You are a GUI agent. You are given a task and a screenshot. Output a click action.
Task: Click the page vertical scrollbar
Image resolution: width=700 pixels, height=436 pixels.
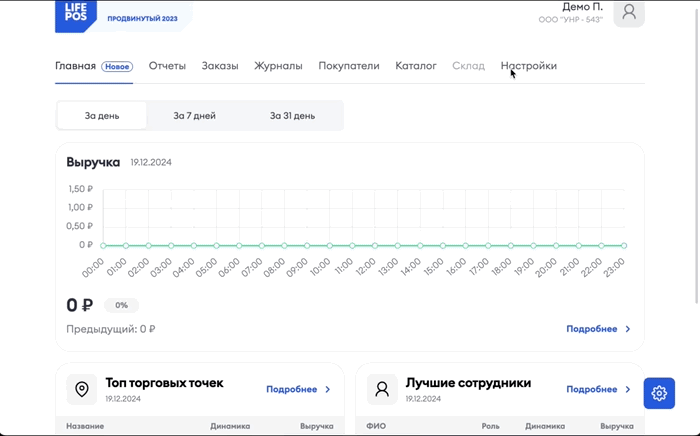tap(696, 154)
